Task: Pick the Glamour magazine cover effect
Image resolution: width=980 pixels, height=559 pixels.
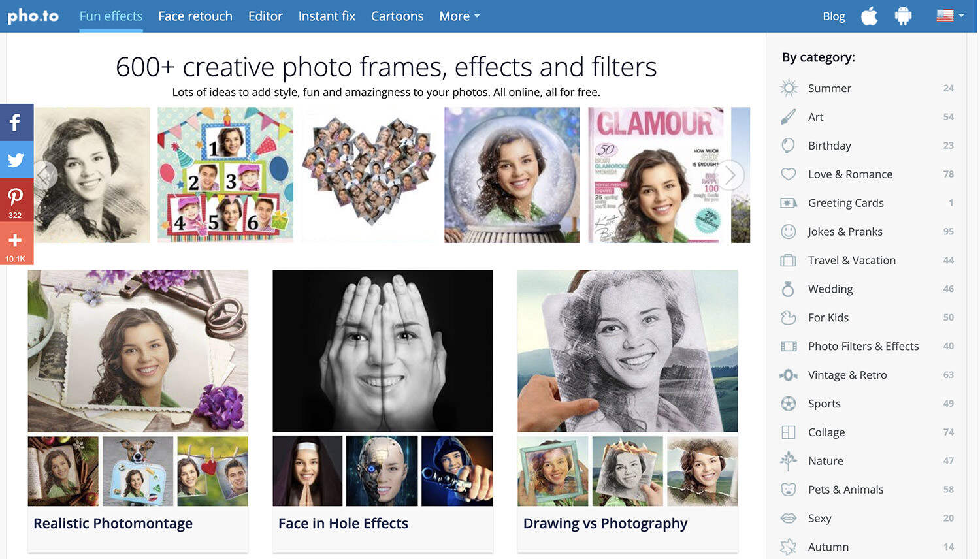Action: [x=655, y=175]
